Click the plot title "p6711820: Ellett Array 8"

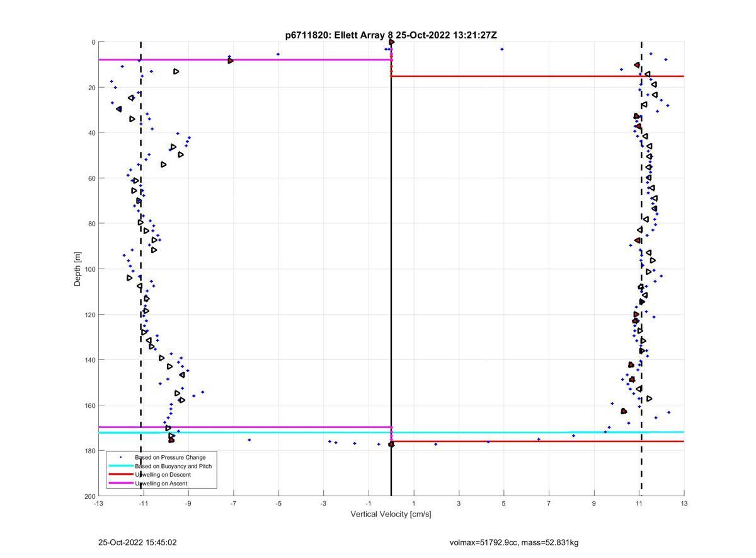coord(339,35)
